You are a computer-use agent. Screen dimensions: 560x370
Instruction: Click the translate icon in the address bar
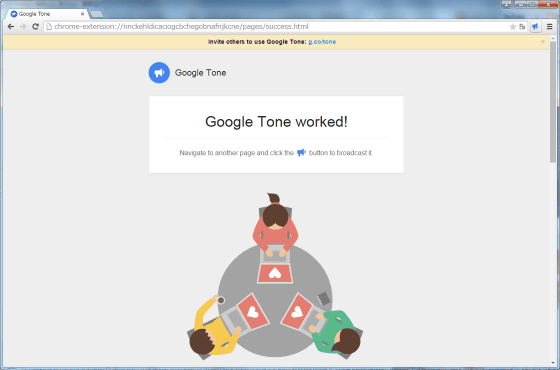click(522, 27)
